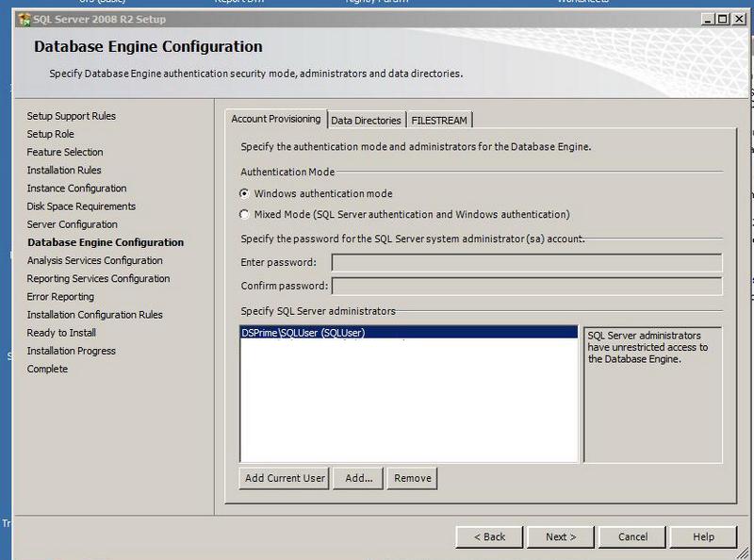Viewport: 754px width, 560px height.
Task: Click Analysis Services Configuration step
Action: coord(95,261)
